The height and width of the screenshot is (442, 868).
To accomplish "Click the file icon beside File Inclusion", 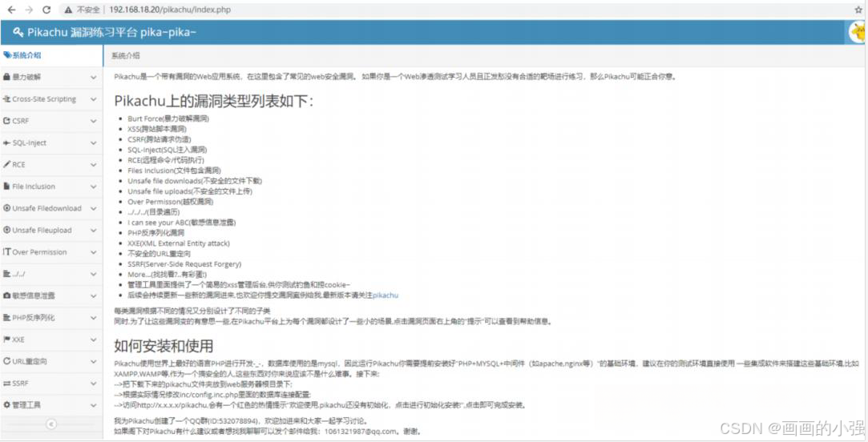I will point(6,187).
